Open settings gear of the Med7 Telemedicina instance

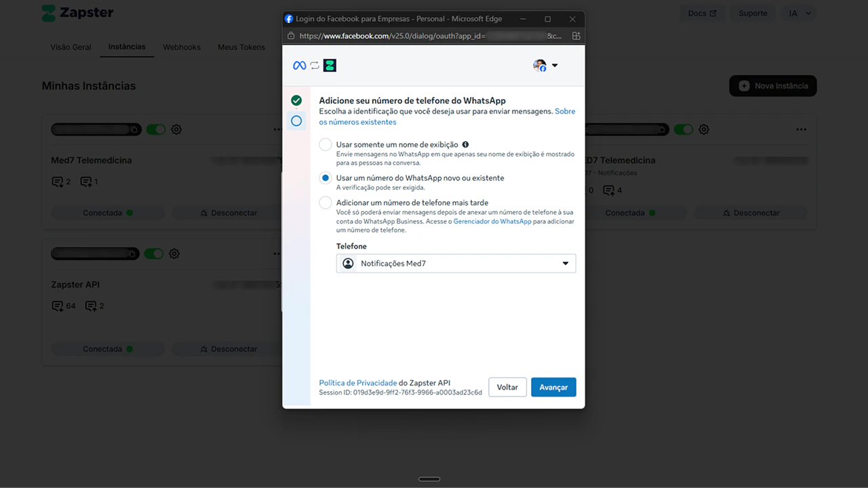click(x=176, y=129)
